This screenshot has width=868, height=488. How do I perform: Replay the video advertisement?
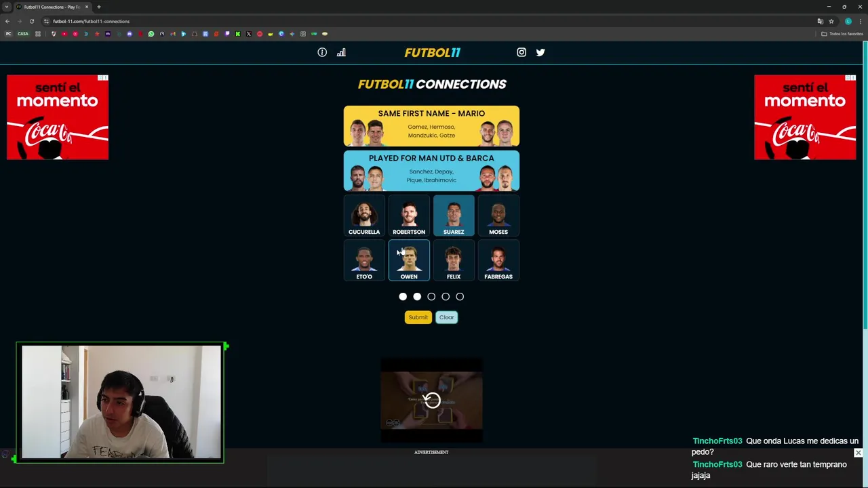(432, 401)
